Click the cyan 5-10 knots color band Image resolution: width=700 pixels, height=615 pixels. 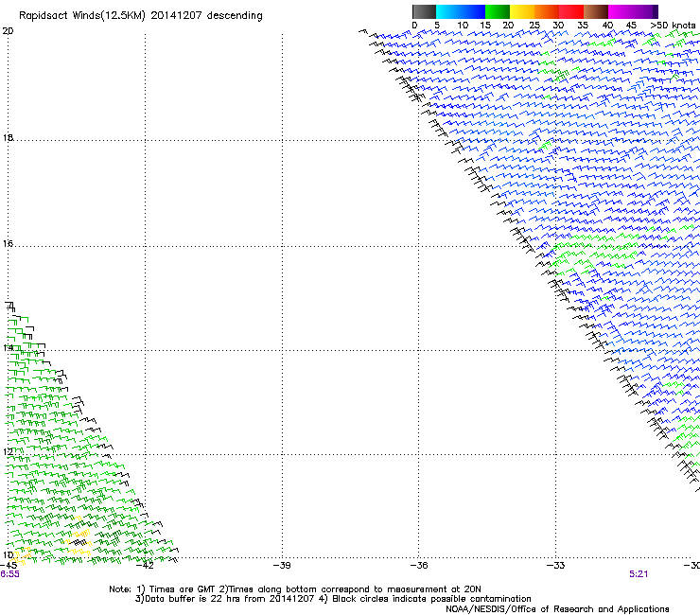point(448,11)
